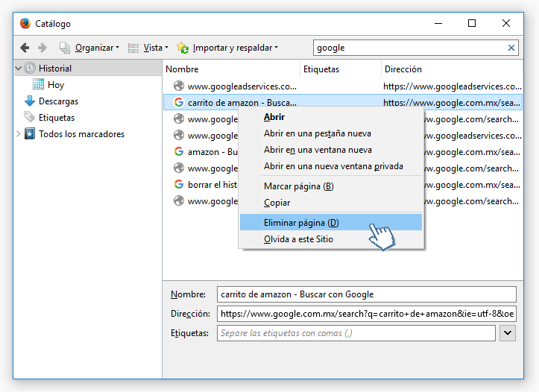Viewport: 539px width, 392px height.
Task: Expand Todos los marcadores tree node
Action: click(x=19, y=133)
